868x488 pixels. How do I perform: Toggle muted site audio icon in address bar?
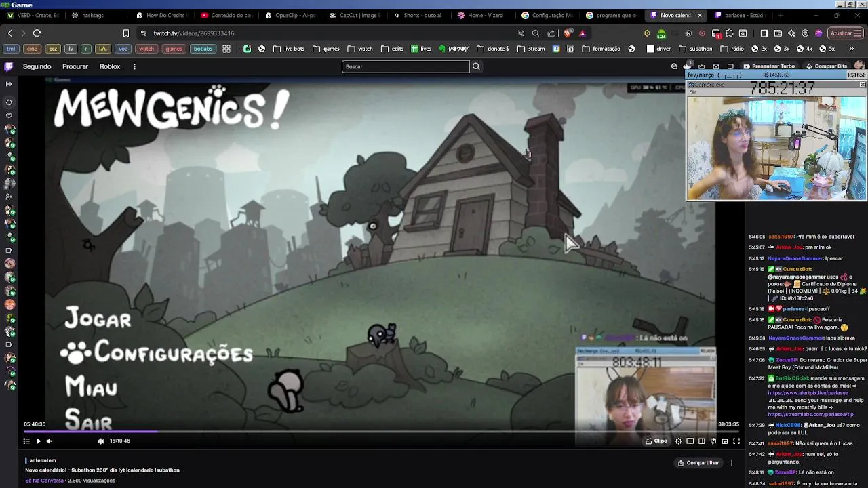click(x=521, y=33)
